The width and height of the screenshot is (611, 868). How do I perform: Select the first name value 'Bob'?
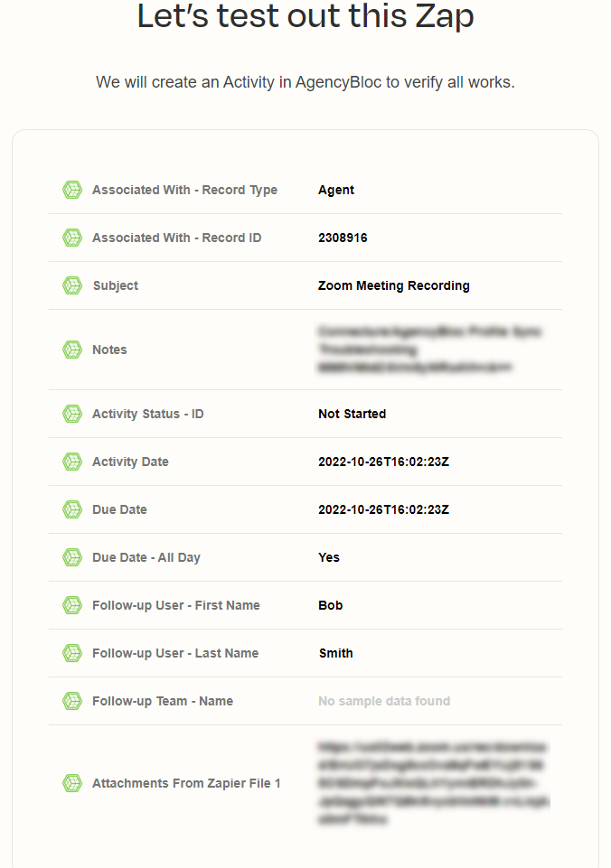pos(330,605)
